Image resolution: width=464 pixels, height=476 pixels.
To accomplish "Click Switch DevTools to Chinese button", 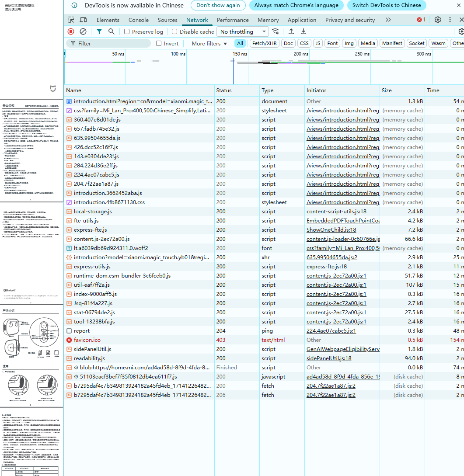I will click(x=386, y=5).
